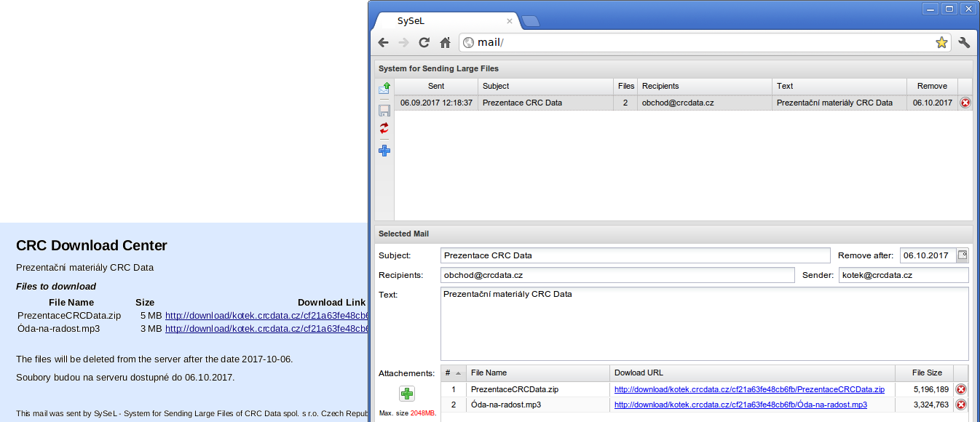
Task: Open a new browser tab
Action: [531, 21]
